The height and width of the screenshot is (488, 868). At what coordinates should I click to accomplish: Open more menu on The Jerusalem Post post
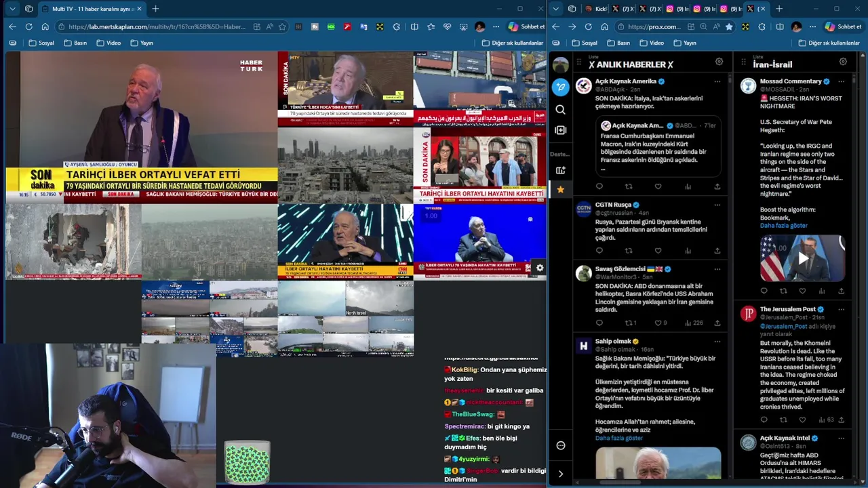coord(841,309)
